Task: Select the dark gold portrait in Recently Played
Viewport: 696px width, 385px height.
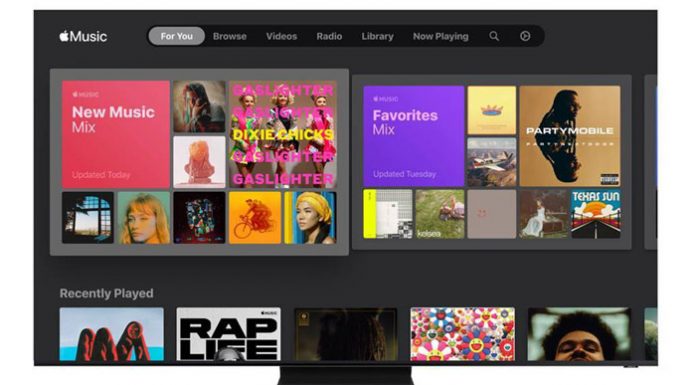Action: (346, 334)
